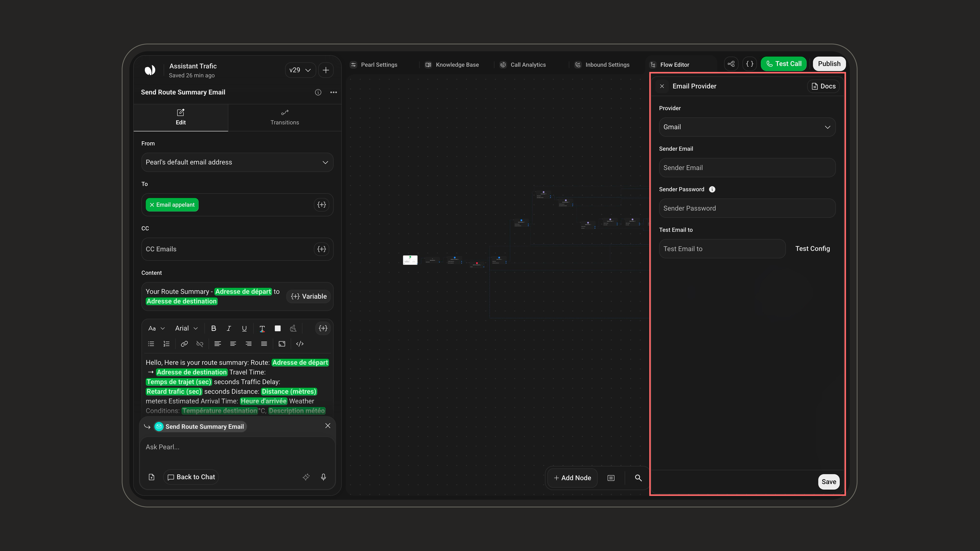Align text right
The width and height of the screenshot is (980, 551).
[x=248, y=344]
